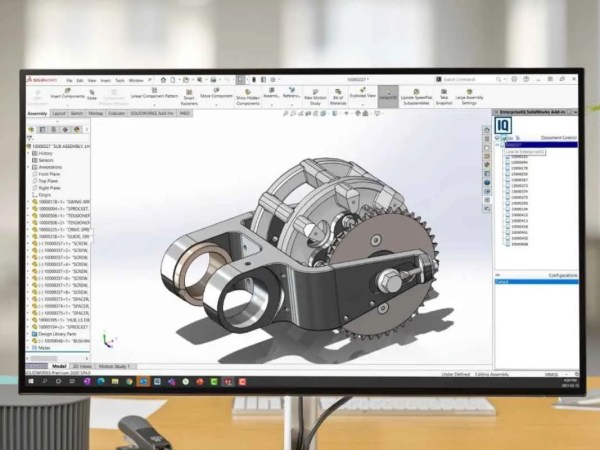Toggle the checkbox beside 10000373 in EnterpriseIQ panel

[x=507, y=186]
